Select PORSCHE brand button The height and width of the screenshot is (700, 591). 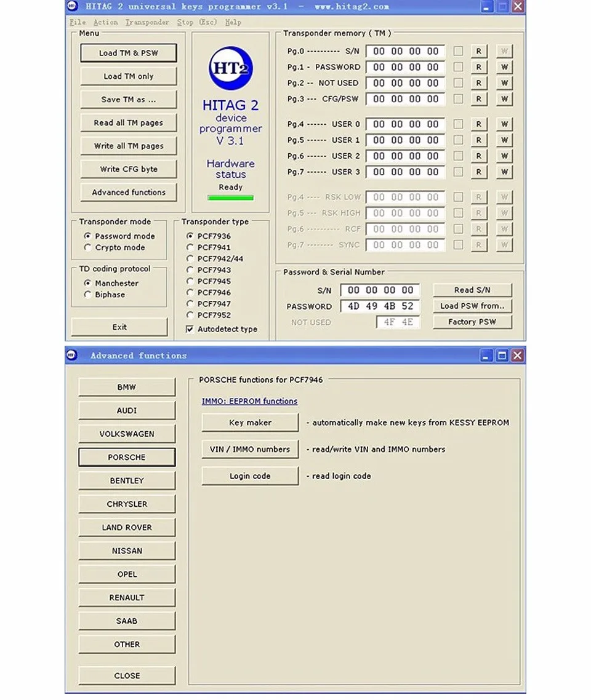(x=127, y=457)
